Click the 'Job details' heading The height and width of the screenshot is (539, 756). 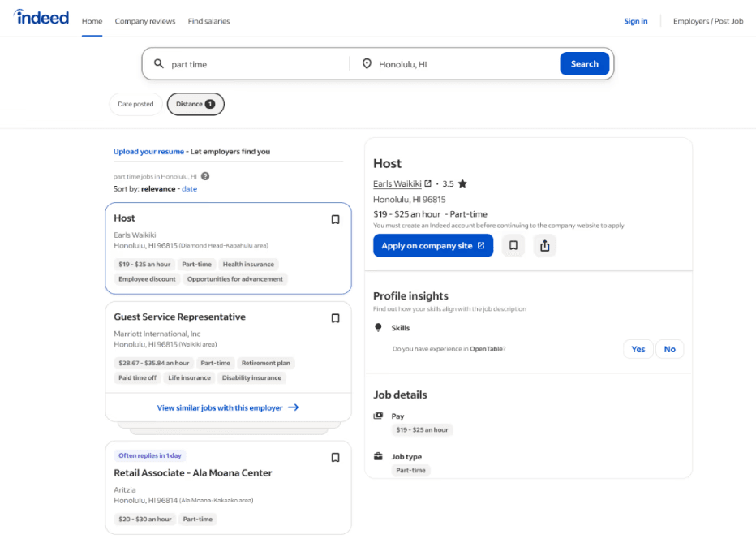click(x=400, y=395)
